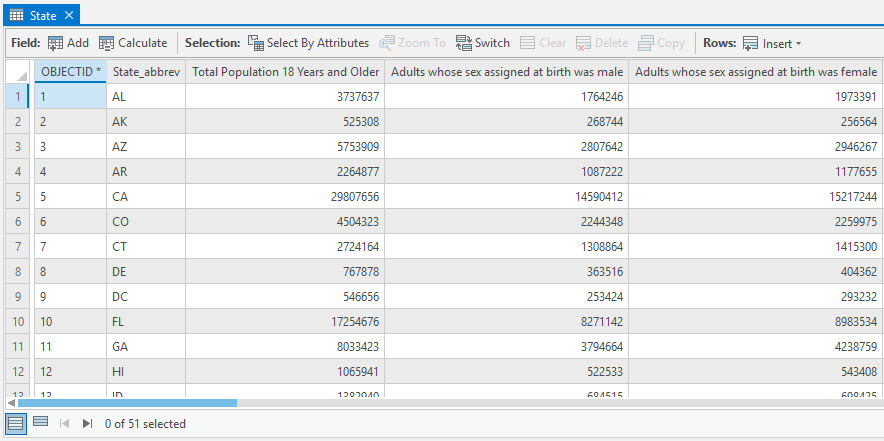Expand the Insert rows dropdown arrow

pyautogui.click(x=798, y=44)
